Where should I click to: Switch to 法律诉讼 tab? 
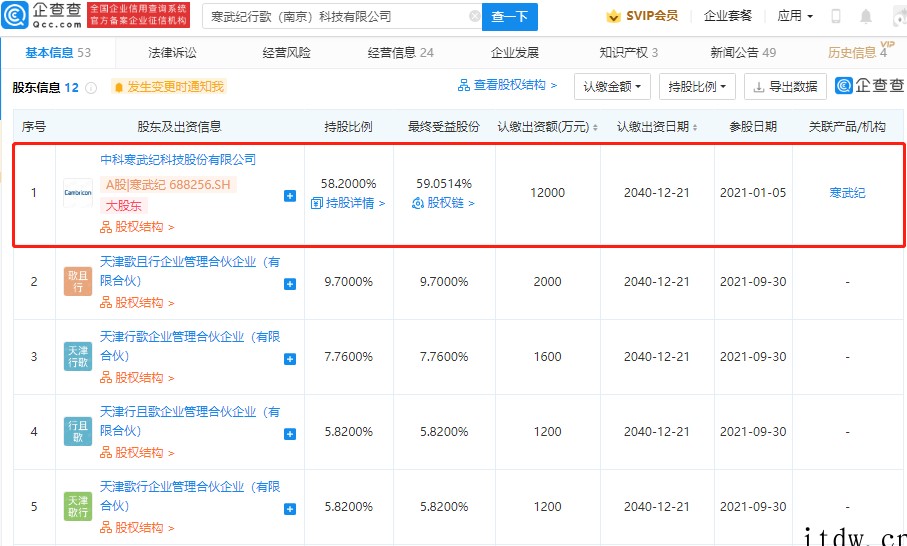(x=172, y=53)
